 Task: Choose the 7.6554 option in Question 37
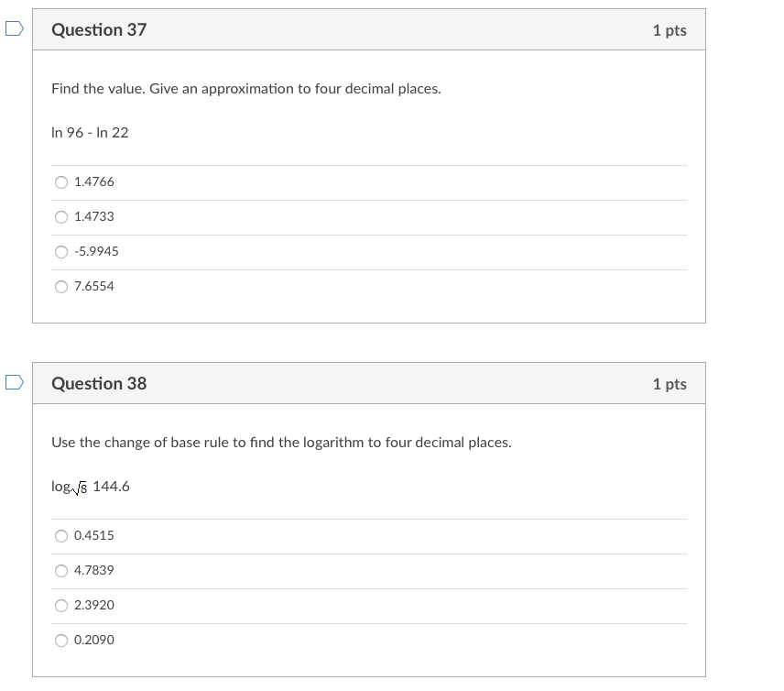(60, 286)
